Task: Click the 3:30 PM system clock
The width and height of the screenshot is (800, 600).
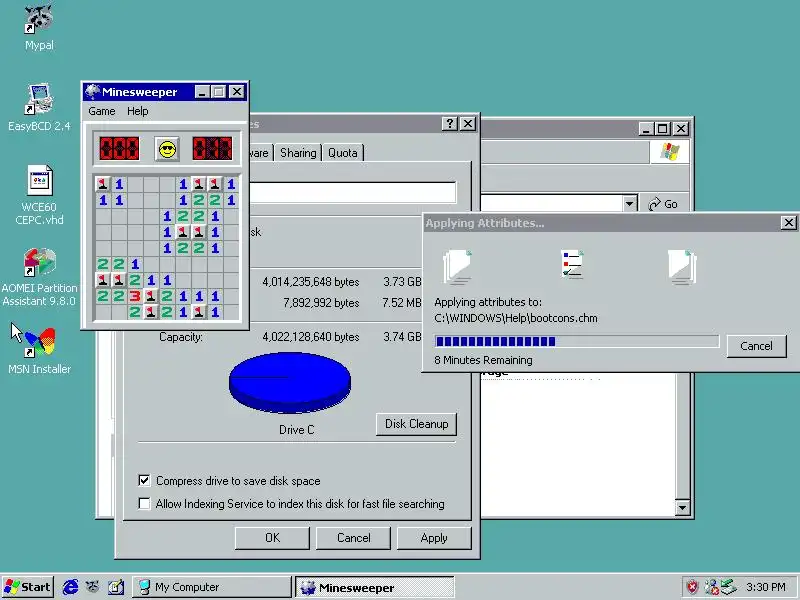Action: point(765,587)
